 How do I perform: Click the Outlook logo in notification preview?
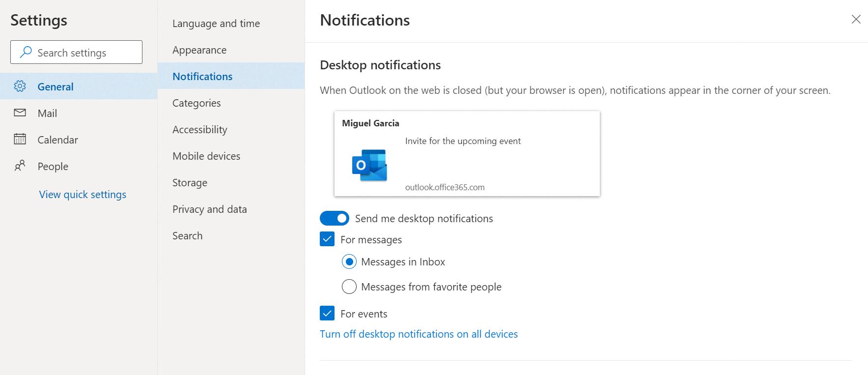[369, 165]
